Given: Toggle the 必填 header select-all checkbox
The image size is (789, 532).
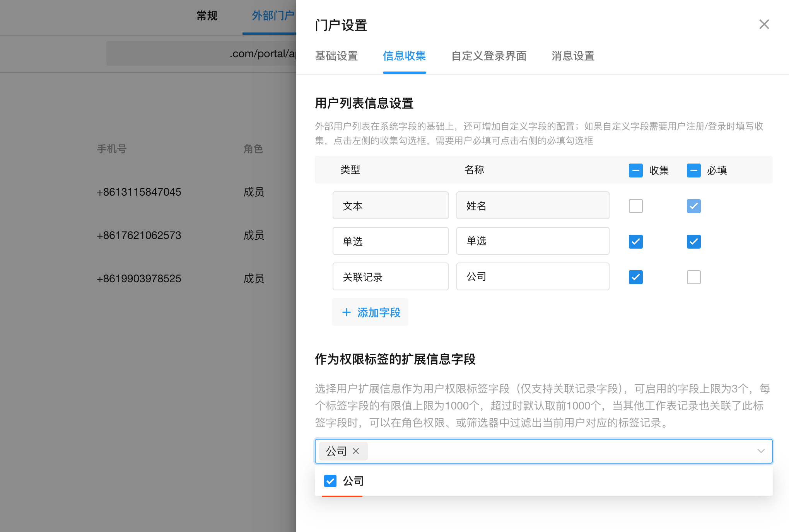Looking at the screenshot, I should 693,171.
